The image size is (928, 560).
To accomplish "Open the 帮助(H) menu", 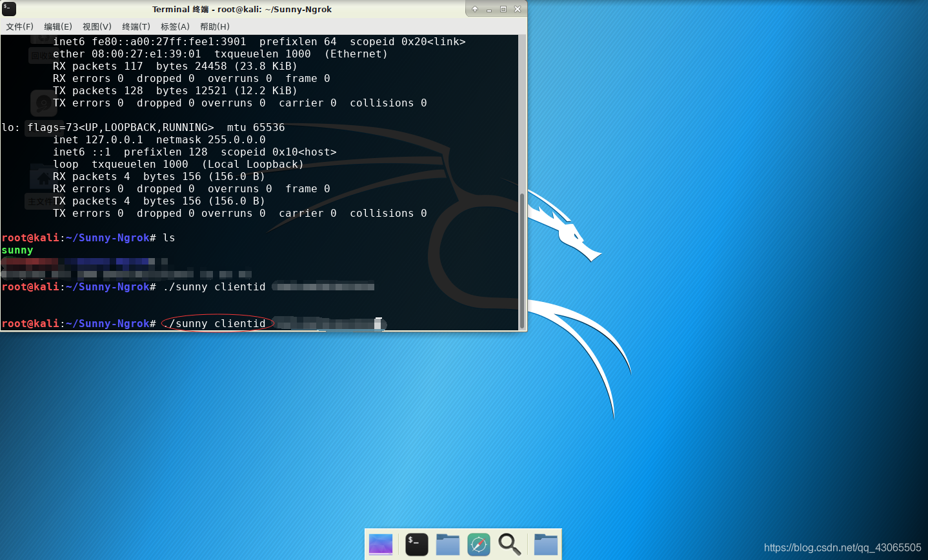I will [214, 26].
